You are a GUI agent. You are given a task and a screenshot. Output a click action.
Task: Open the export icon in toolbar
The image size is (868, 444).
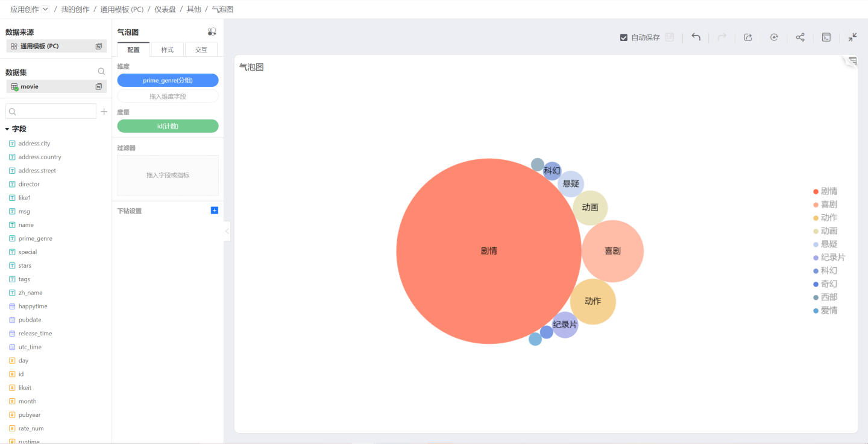pyautogui.click(x=748, y=37)
